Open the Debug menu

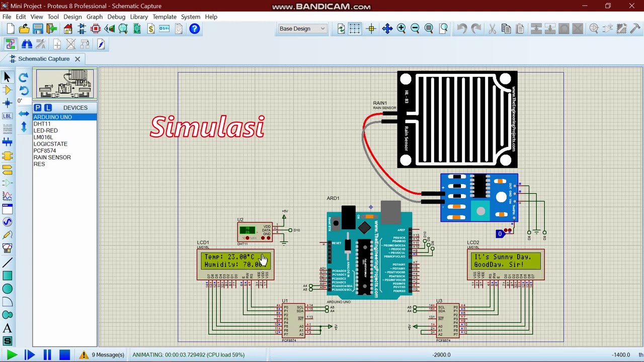tap(116, 17)
